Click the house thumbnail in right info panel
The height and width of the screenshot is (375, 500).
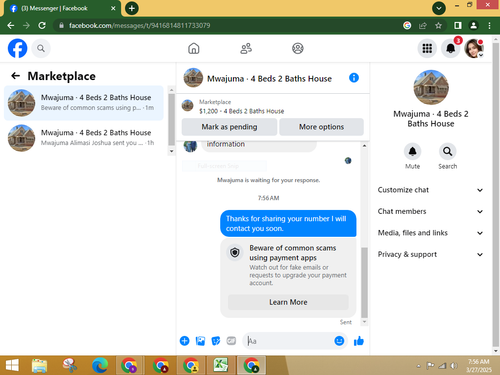pyautogui.click(x=431, y=87)
